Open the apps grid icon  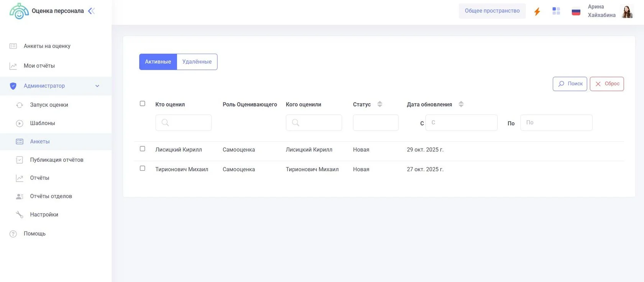click(556, 11)
